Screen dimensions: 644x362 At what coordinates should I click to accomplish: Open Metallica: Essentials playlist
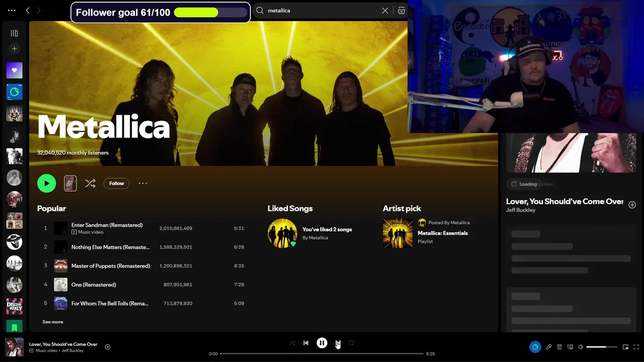[443, 233]
